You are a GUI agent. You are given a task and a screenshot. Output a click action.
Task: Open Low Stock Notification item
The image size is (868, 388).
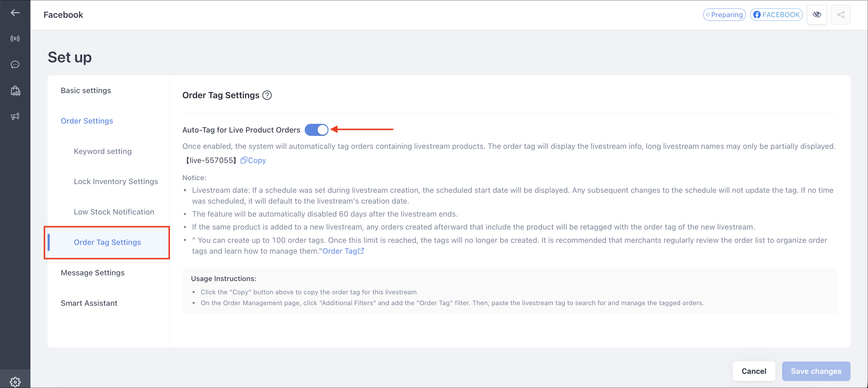pyautogui.click(x=114, y=212)
